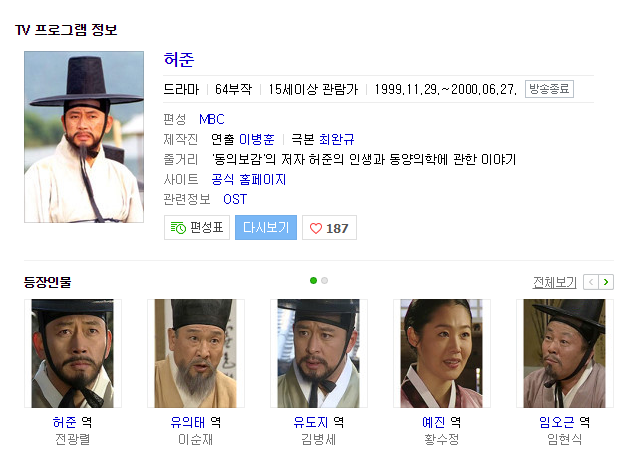This screenshot has height=455, width=641.
Task: Select the second gray pagination dot
Action: 325,280
